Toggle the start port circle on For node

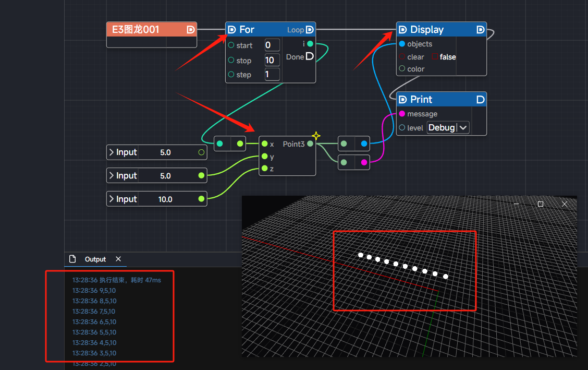pyautogui.click(x=231, y=45)
